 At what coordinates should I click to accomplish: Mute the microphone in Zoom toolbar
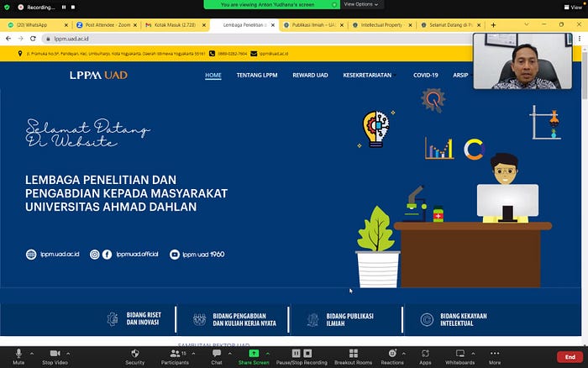click(x=18, y=356)
